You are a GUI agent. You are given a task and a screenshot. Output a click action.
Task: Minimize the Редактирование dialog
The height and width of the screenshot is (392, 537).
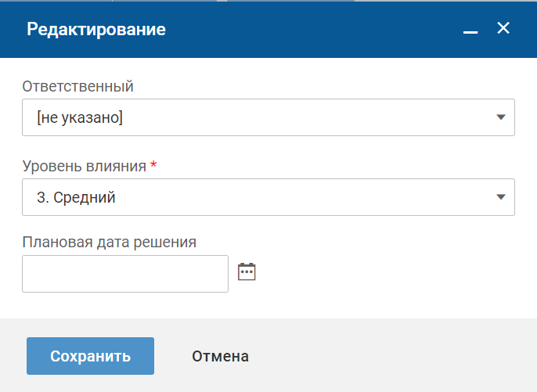point(470,31)
